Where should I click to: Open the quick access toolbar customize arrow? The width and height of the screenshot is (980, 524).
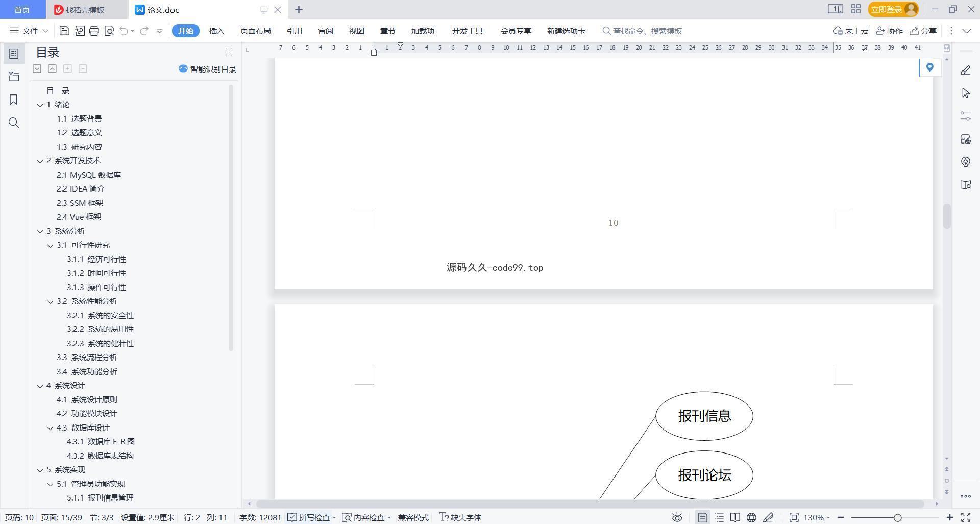point(159,31)
